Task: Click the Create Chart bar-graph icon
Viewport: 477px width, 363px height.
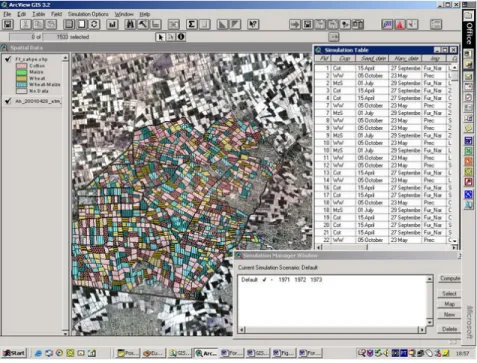Action: point(112,24)
